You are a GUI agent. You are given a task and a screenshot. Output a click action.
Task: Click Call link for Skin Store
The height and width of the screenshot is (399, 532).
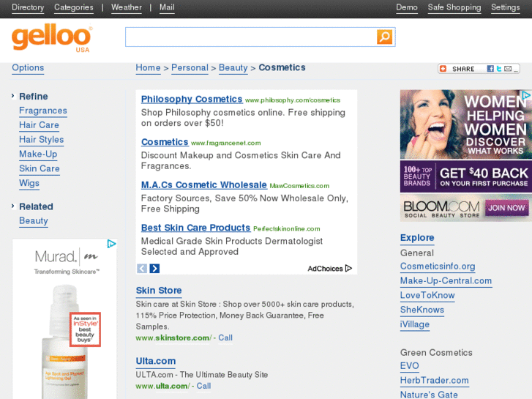[x=225, y=338]
